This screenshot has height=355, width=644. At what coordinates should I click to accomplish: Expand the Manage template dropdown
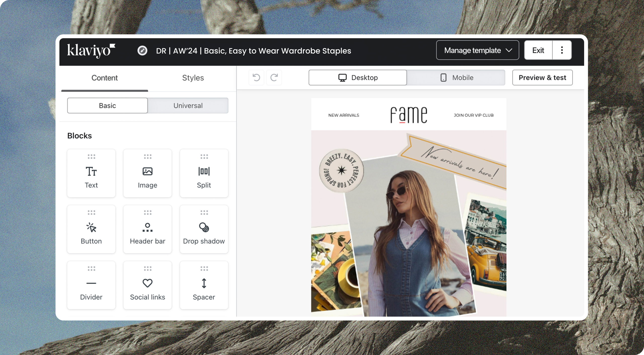pos(477,50)
